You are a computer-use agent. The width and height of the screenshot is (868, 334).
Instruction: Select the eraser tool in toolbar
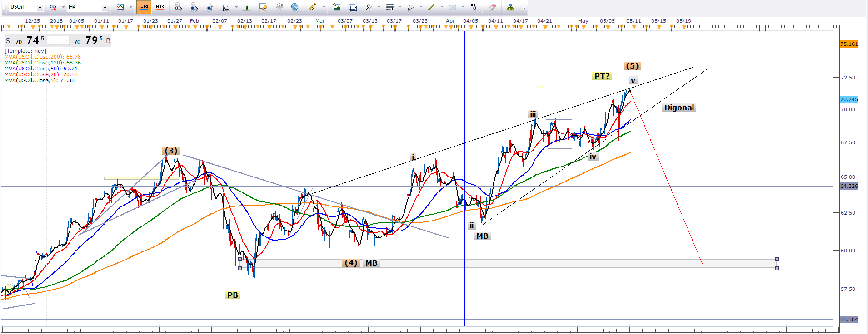492,7
